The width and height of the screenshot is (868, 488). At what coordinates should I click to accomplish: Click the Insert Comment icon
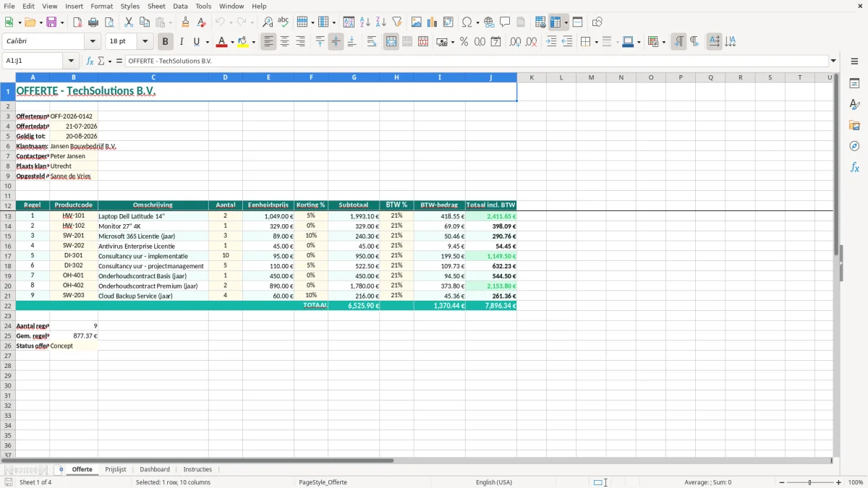coord(505,22)
